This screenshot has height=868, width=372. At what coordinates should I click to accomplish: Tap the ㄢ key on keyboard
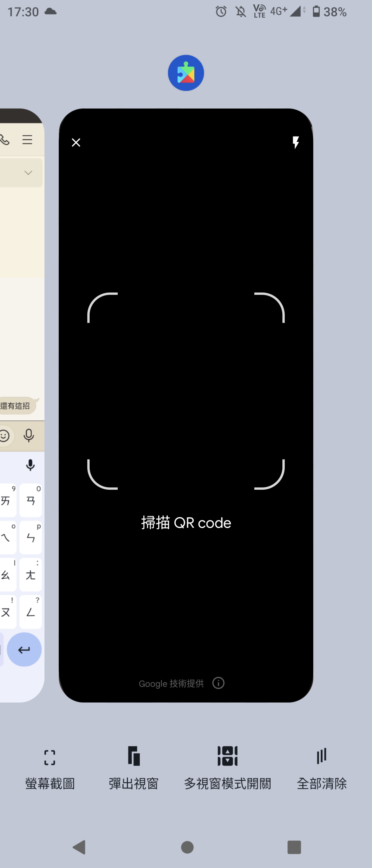pos(31,500)
